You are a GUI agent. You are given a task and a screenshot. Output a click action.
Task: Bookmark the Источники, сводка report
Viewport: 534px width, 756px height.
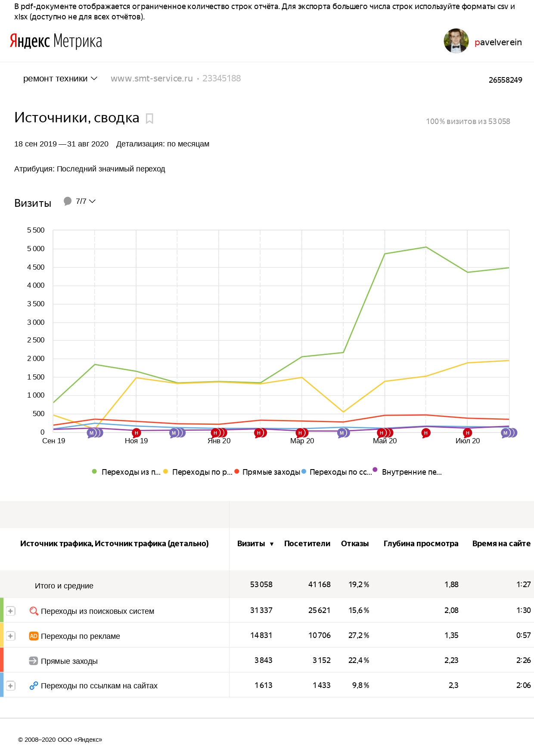click(x=149, y=118)
